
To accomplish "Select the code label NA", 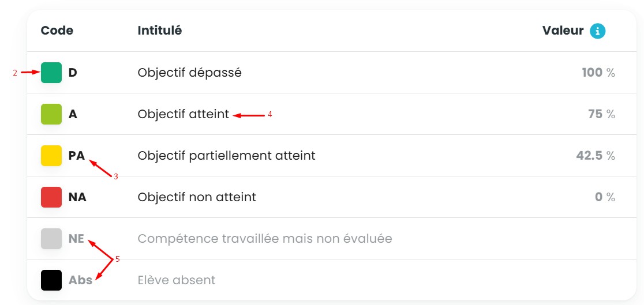I will 77,197.
